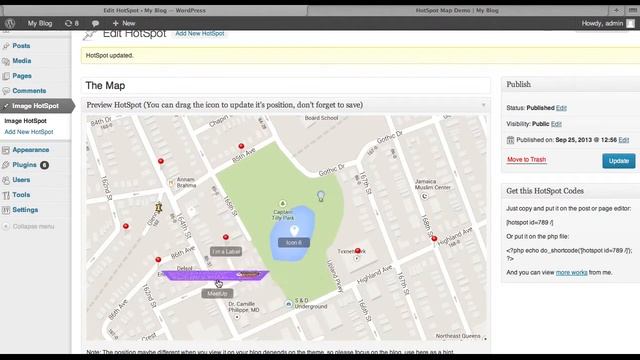Click the Publish panel header

pos(571,84)
